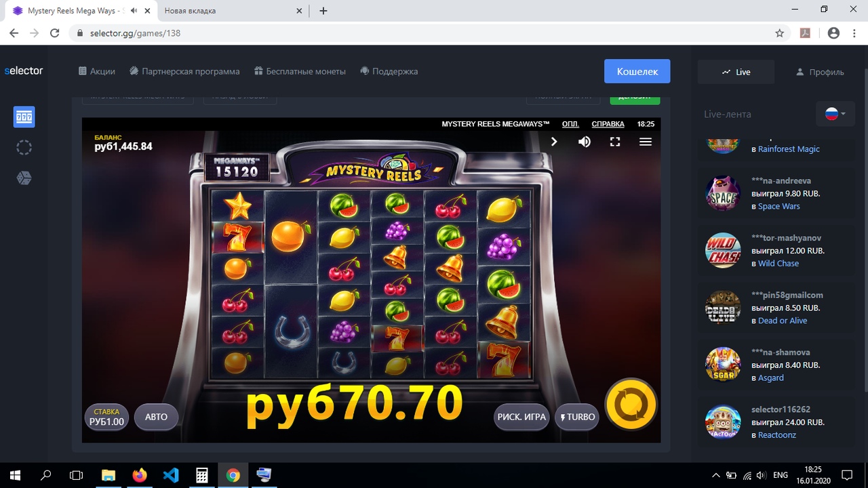Click the Space Wars game thumbnail
868x488 pixels.
pyautogui.click(x=723, y=193)
